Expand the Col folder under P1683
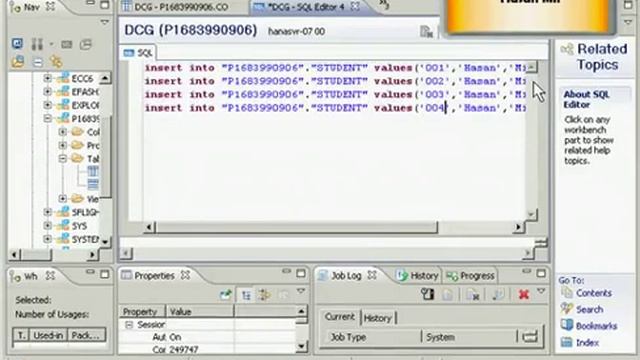The width and height of the screenshot is (640, 360). (x=62, y=132)
